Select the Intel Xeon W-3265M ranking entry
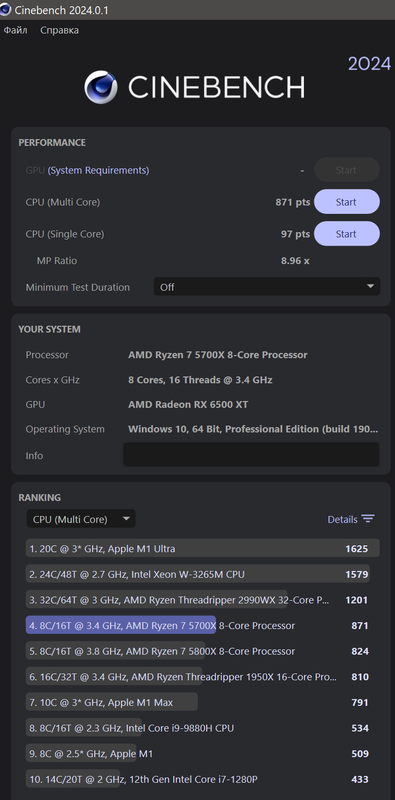This screenshot has height=800, width=395. pyautogui.click(x=203, y=574)
